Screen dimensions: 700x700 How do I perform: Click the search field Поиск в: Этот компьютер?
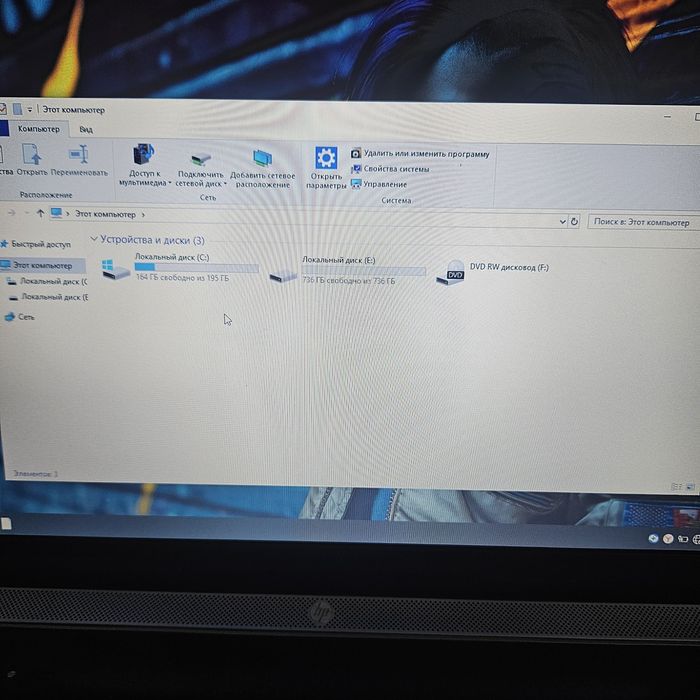tap(643, 222)
